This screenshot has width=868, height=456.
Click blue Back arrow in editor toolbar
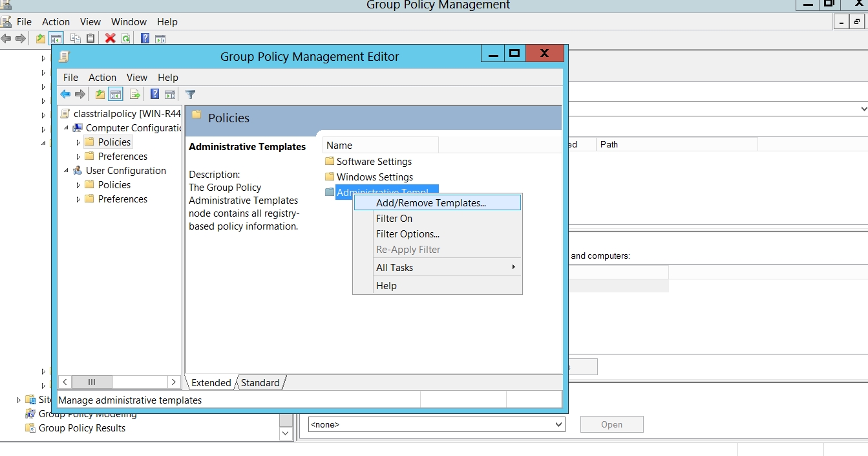coord(65,94)
